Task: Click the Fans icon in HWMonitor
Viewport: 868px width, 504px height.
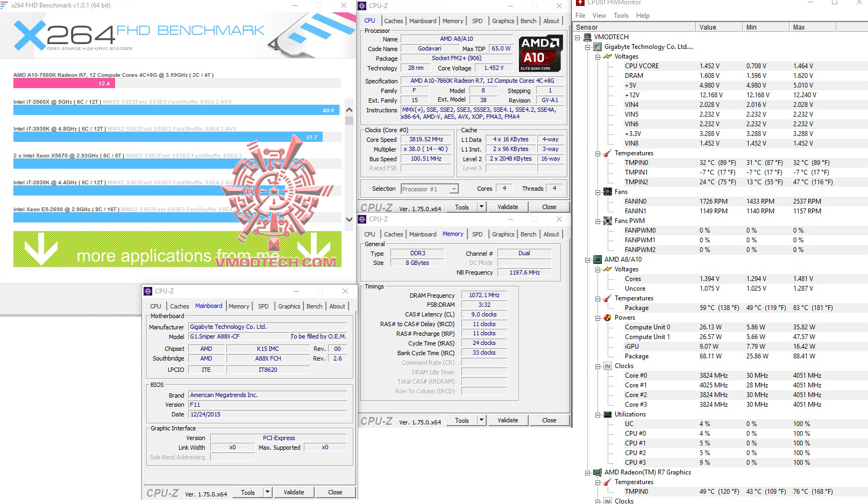Action: point(608,192)
